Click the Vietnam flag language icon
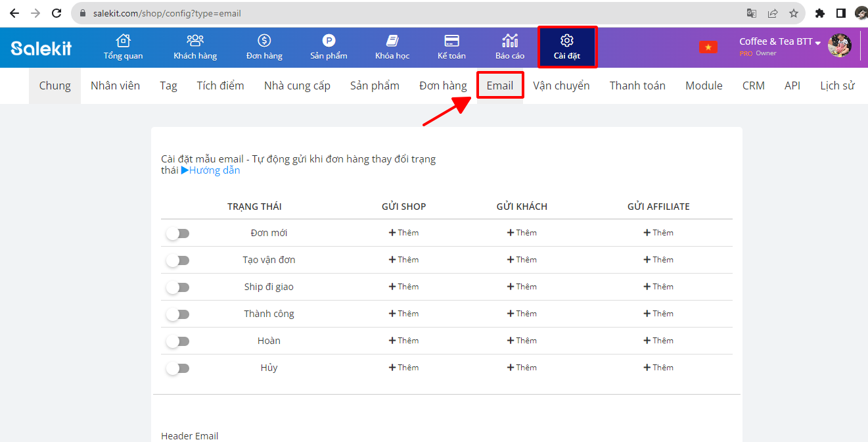 tap(708, 47)
